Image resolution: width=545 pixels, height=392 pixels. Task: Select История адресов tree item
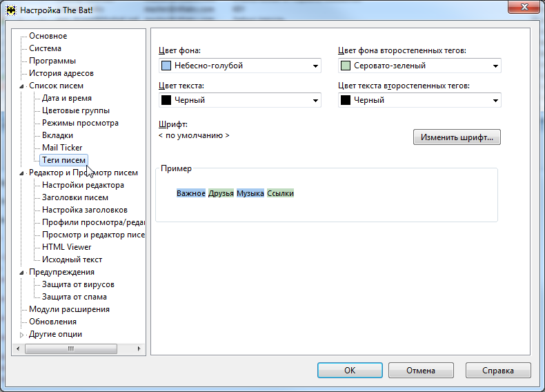click(x=61, y=73)
